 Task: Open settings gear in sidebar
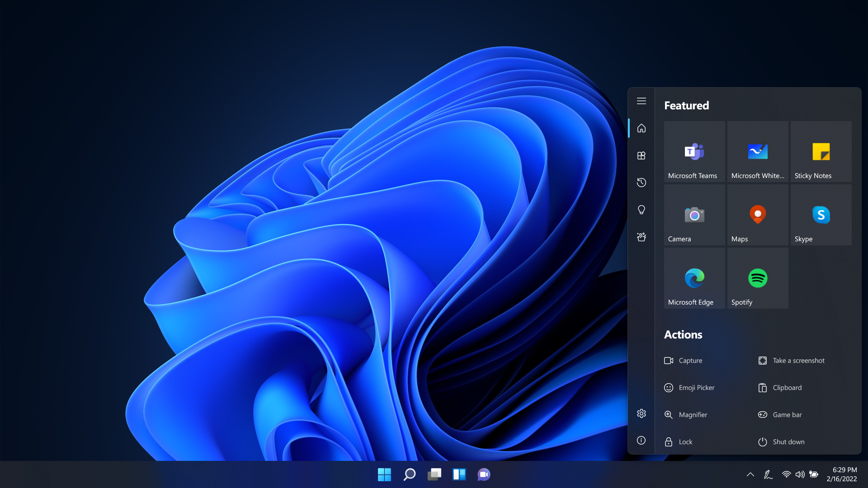[641, 413]
